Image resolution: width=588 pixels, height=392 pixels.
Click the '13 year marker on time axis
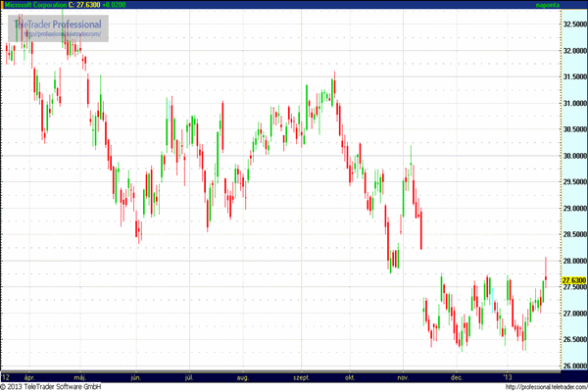(507, 375)
